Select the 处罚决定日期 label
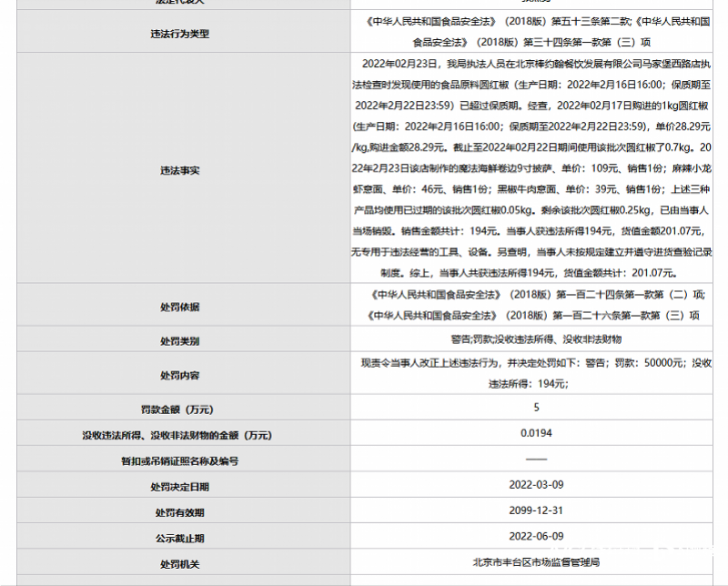Screen dimensions: 728x586 [179, 487]
